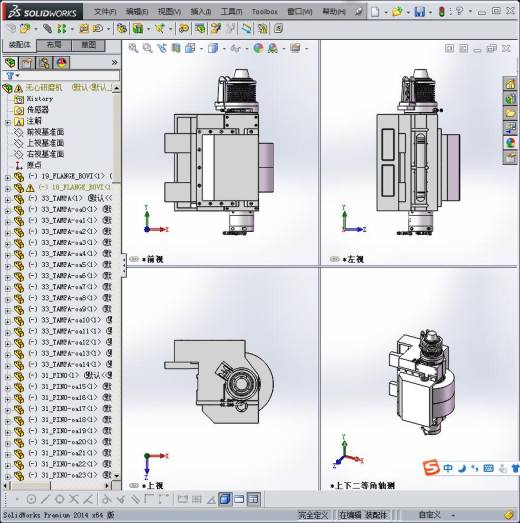Click the Reference Geometry icon

click(x=160, y=29)
